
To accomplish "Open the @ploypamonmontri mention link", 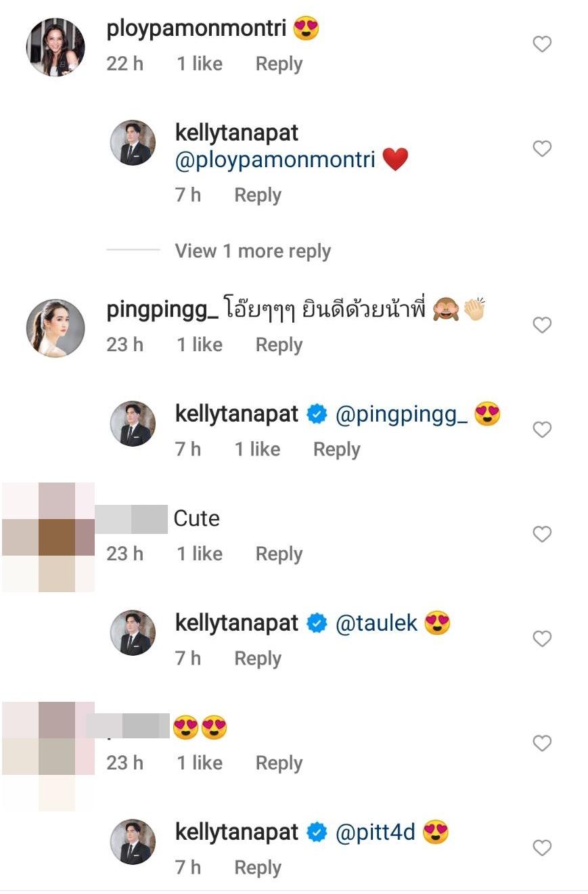I will pos(275,160).
